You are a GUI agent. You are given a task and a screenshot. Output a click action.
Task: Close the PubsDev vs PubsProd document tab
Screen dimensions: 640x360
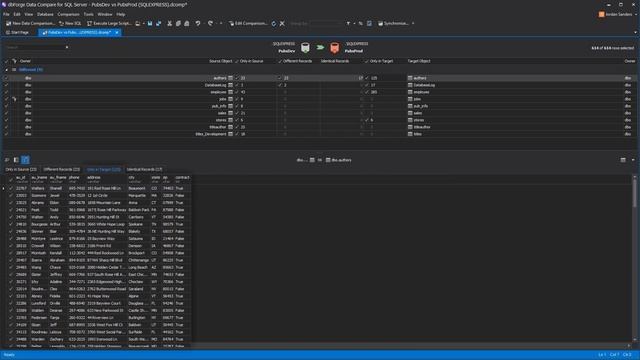(117, 32)
